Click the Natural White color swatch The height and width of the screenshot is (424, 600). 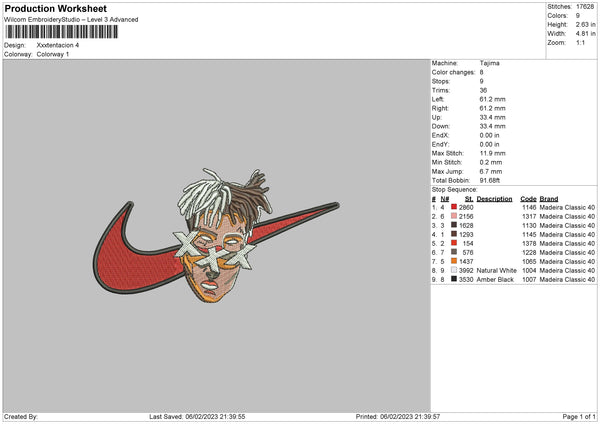(454, 270)
